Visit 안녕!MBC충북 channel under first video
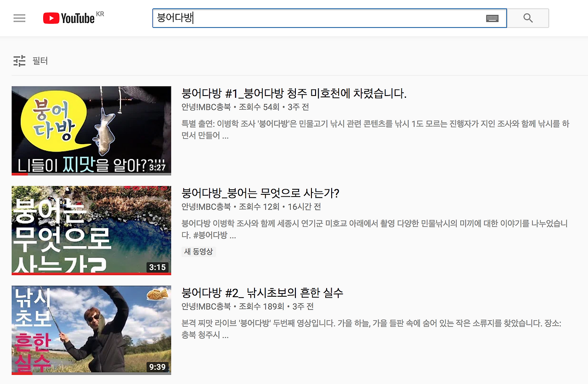Screen dimensions: 588x384 click(206, 107)
